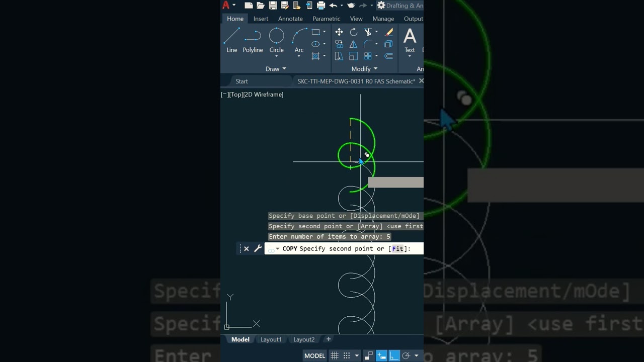
Task: Open the Rectangle flyout dropdown arrow
Action: tap(324, 32)
